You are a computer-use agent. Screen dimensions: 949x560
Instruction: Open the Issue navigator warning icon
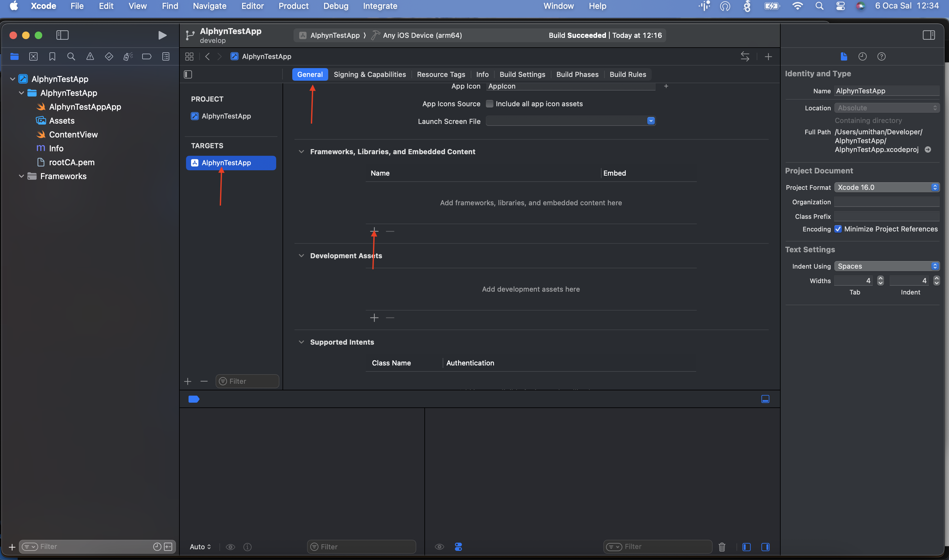[90, 57]
